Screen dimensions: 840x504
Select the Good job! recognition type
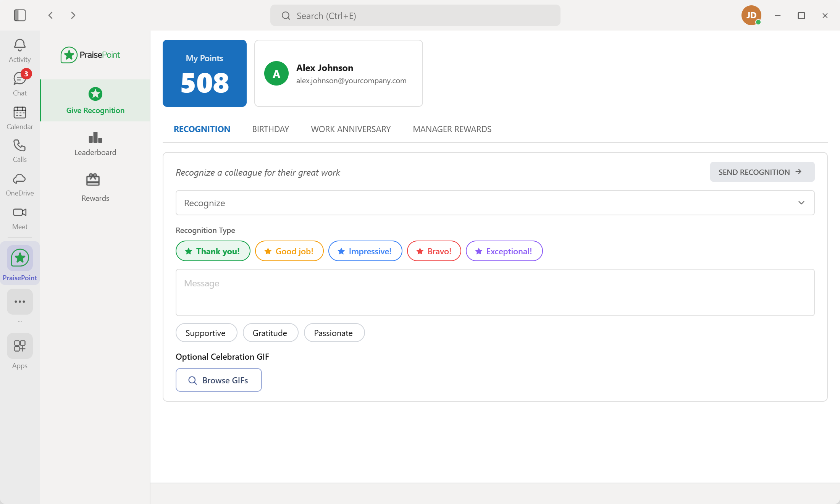click(289, 251)
